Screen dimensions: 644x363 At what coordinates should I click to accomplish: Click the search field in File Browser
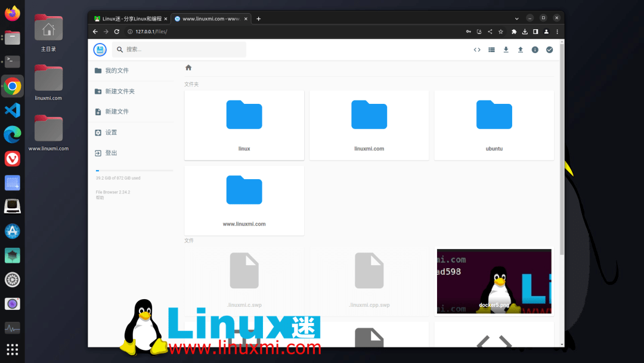179,50
